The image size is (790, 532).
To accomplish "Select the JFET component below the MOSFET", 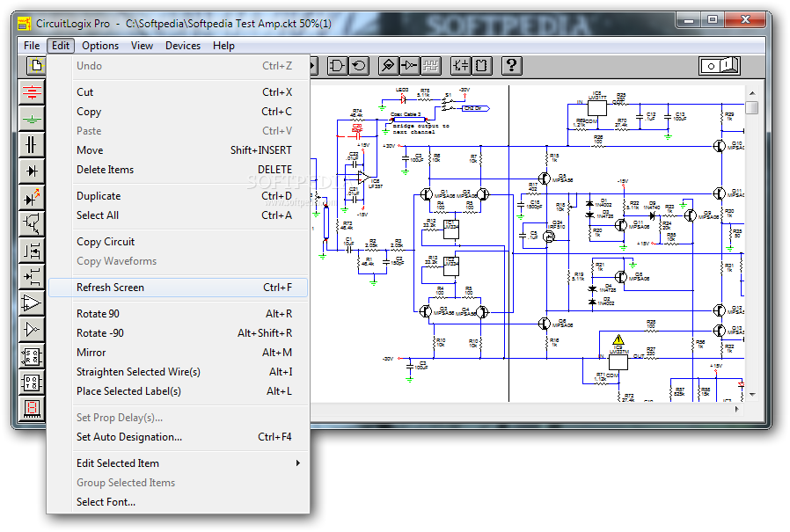I will click(x=32, y=277).
